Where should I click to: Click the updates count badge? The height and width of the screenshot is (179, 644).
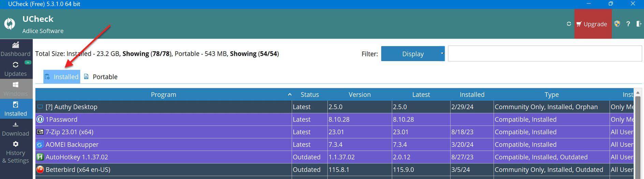28,63
